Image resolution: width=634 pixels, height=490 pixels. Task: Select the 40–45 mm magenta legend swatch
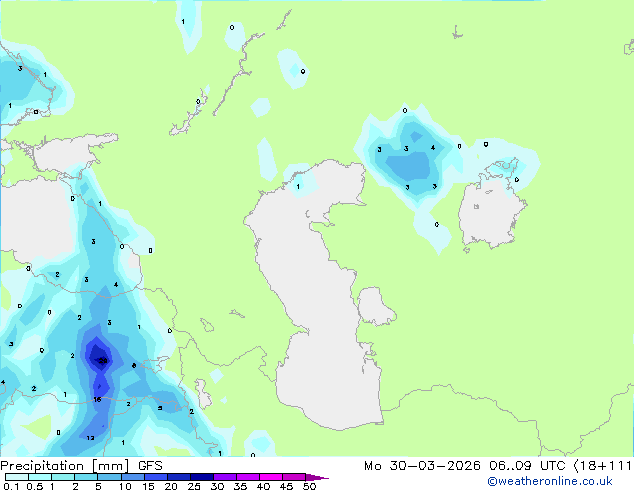(271, 477)
